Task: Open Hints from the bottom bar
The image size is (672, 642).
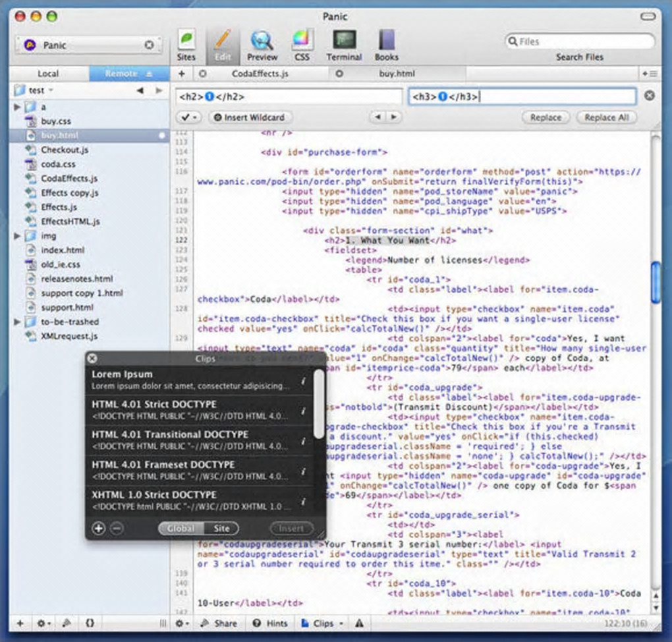Action: [271, 623]
